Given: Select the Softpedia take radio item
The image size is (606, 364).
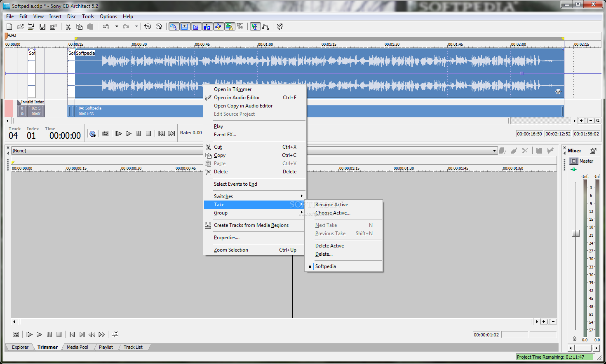Looking at the screenshot, I should [344, 266].
